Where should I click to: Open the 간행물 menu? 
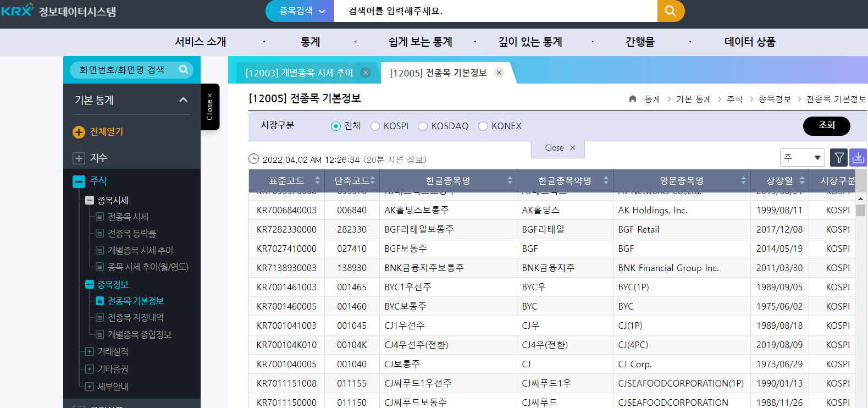pyautogui.click(x=640, y=42)
